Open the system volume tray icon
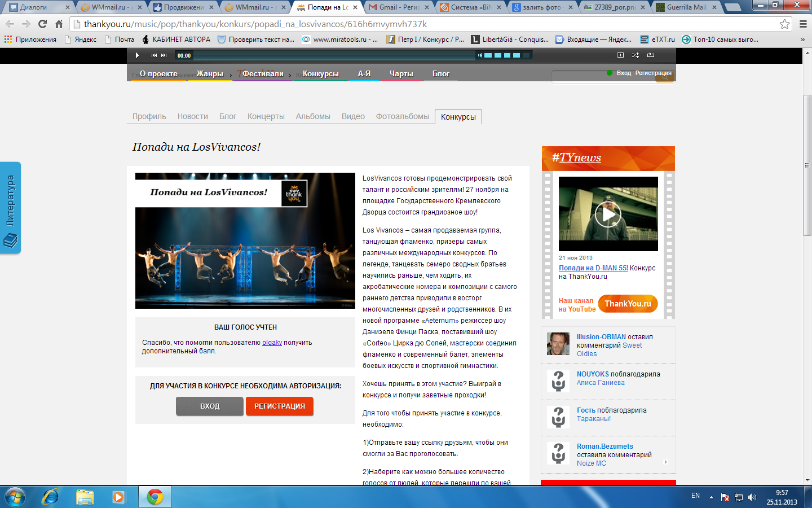This screenshot has height=508, width=812. (x=752, y=497)
